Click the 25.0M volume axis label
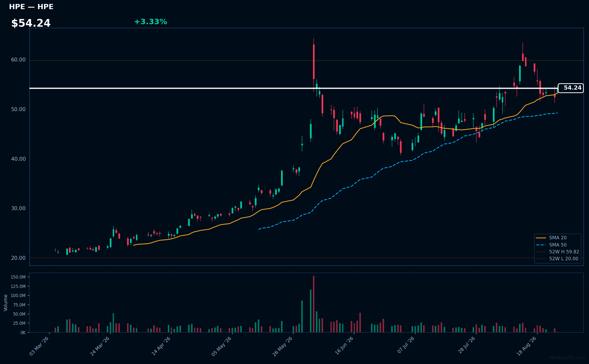This screenshot has width=589, height=364. pyautogui.click(x=19, y=323)
